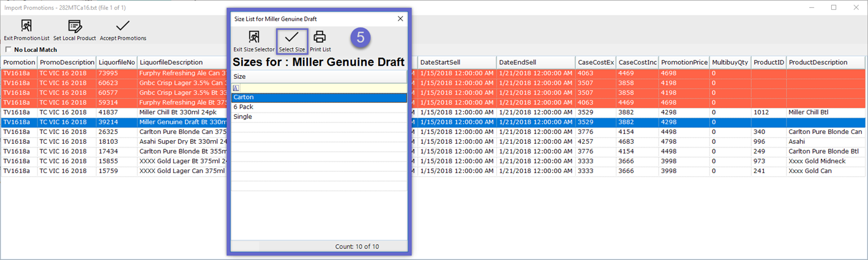The image size is (868, 260).
Task: Sort by MultibuyQty column header
Action: (x=730, y=62)
